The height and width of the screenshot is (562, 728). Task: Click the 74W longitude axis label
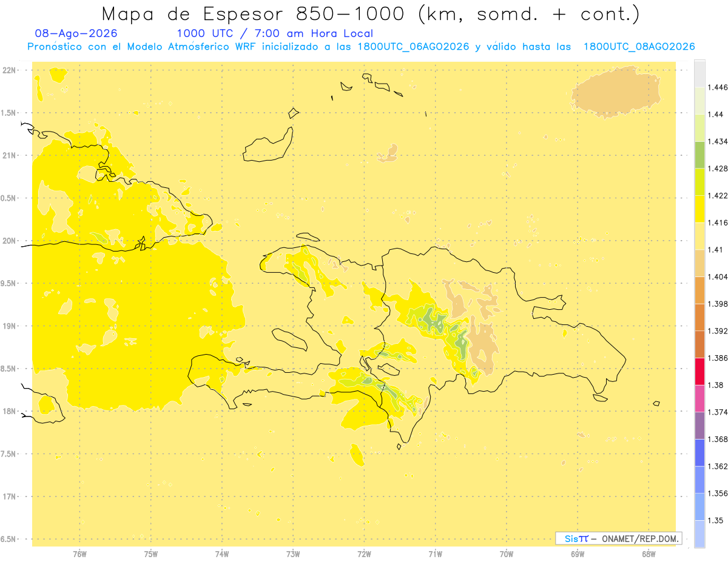tap(222, 554)
